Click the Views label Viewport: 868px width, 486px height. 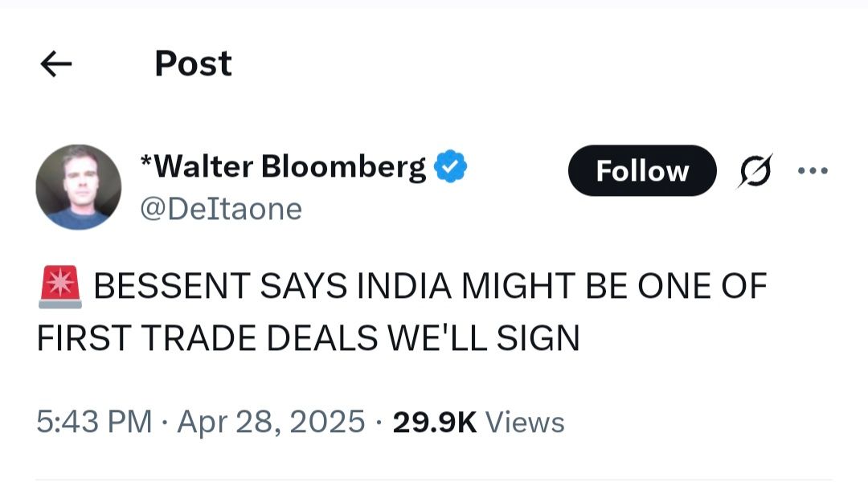525,422
